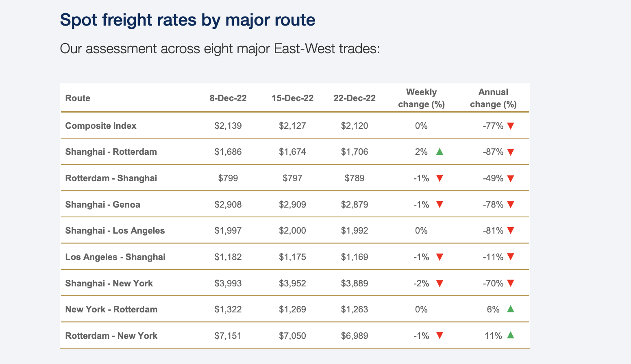Click the $7,151 rate cell
Viewport: 631px width, 364px height.
(228, 336)
